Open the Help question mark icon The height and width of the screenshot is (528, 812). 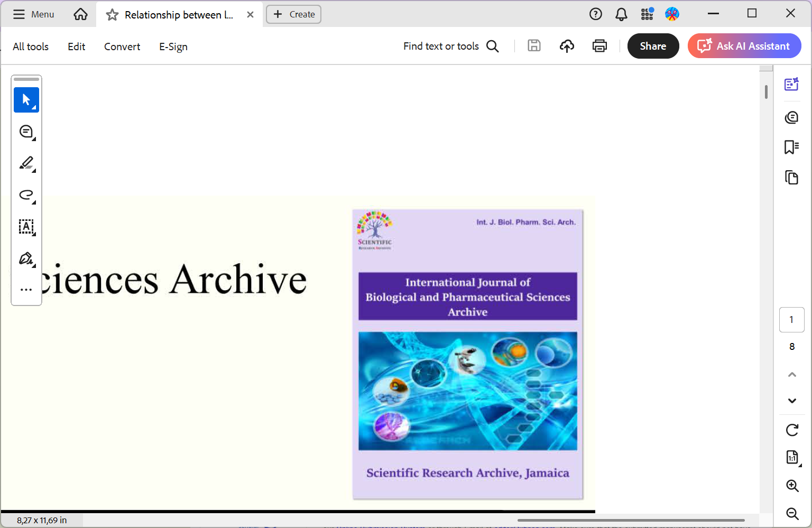596,14
